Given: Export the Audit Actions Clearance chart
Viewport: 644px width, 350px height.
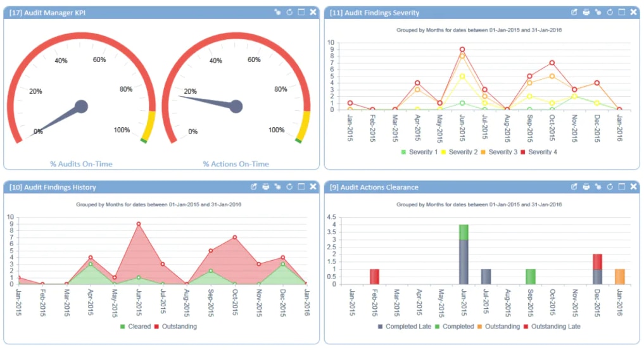Looking at the screenshot, I should [574, 187].
